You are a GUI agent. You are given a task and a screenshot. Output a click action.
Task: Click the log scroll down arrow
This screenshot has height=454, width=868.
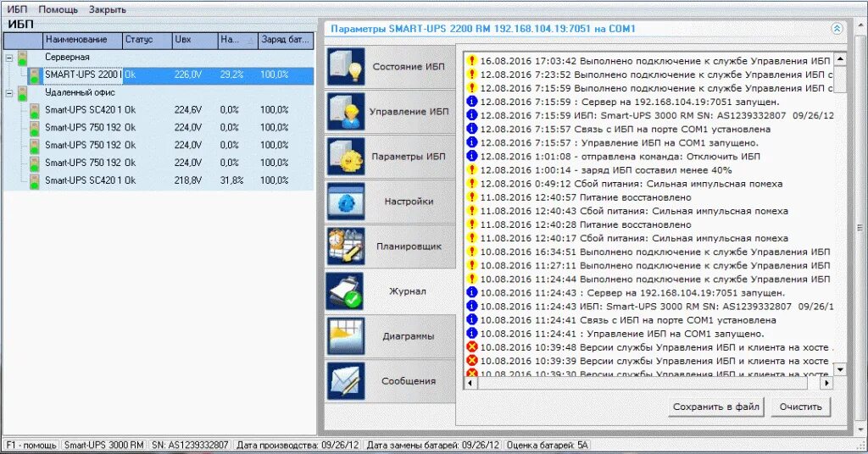[840, 369]
